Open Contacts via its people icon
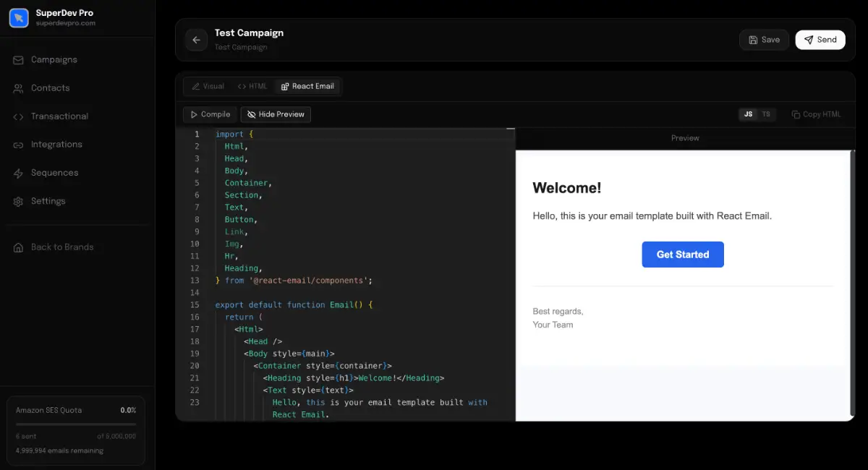 (18, 88)
